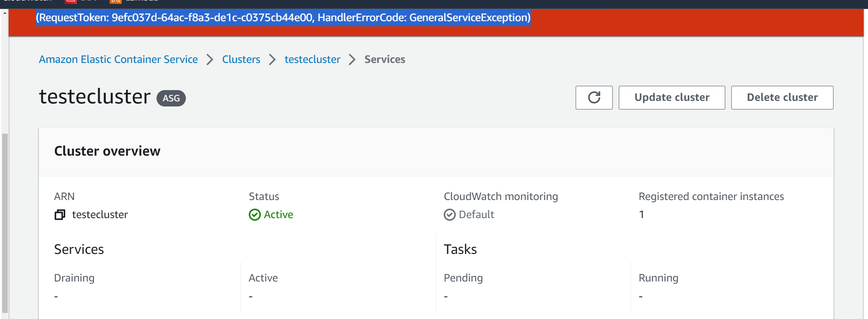Click the Default monitoring value
Viewport: 868px width, 319px height.
[476, 215]
